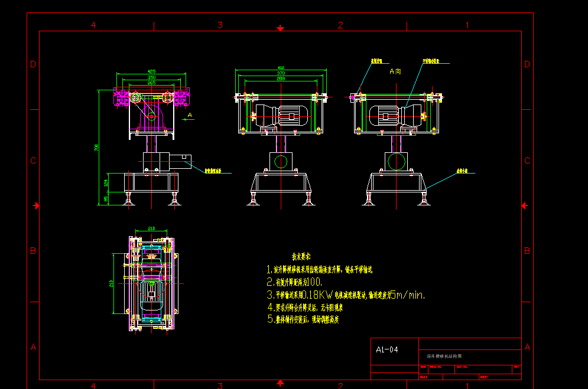
Task: Click the cyan leader label near front view gearbox
Action: [213, 171]
